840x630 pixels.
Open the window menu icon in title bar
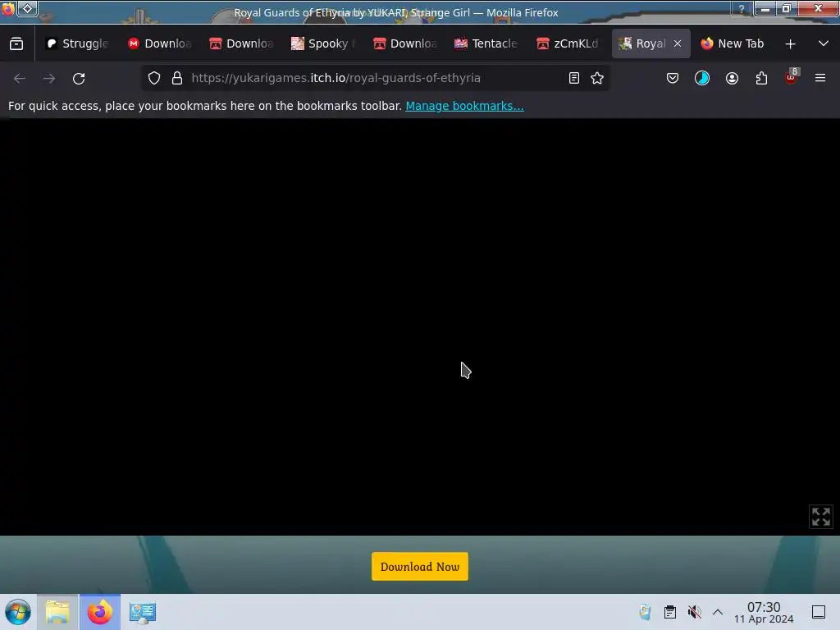[8, 8]
